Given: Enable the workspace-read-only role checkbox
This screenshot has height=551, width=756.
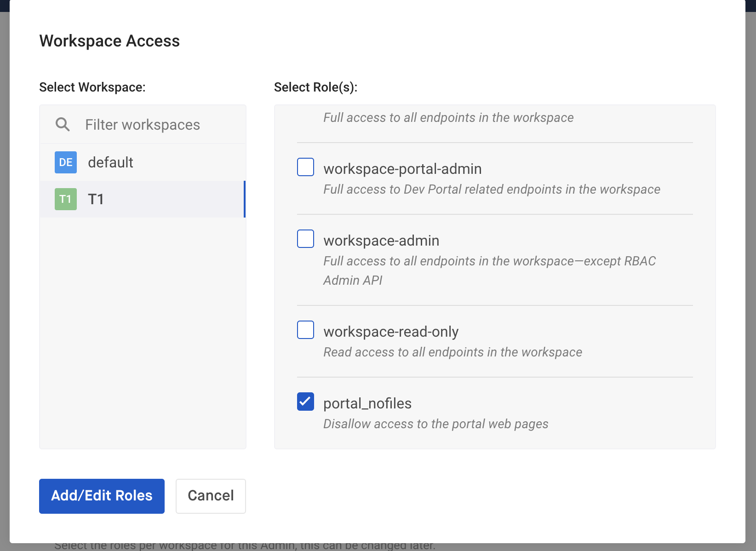Looking at the screenshot, I should point(305,329).
